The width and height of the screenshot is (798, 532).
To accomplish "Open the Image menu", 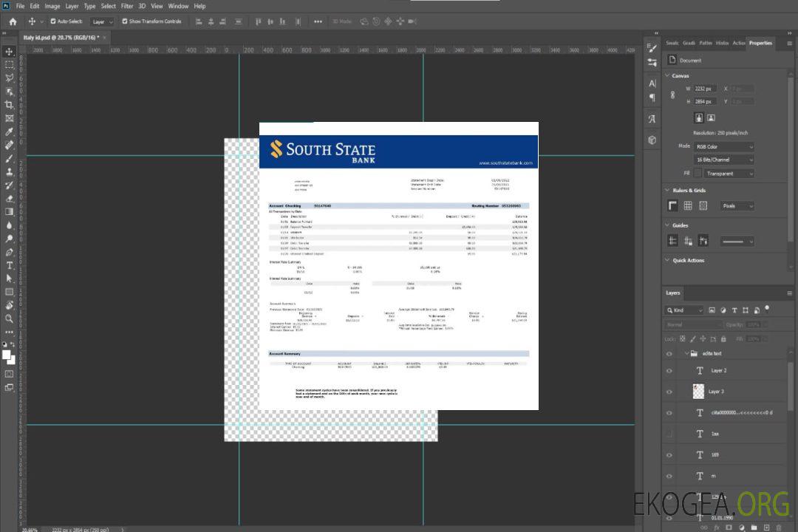I will (52, 6).
